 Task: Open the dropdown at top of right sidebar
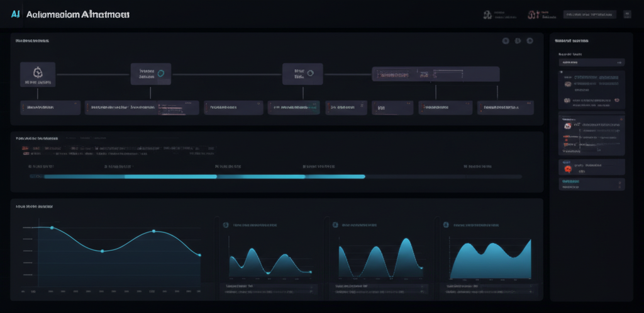tap(591, 63)
